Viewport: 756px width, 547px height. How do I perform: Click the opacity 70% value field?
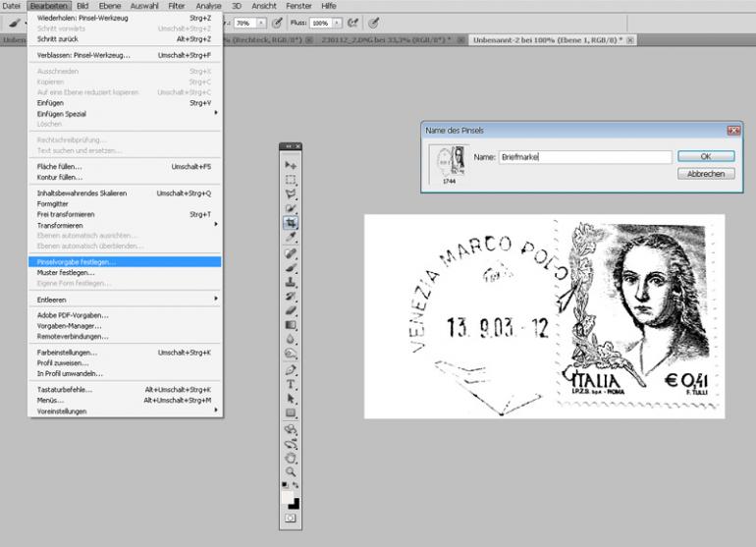coord(244,23)
